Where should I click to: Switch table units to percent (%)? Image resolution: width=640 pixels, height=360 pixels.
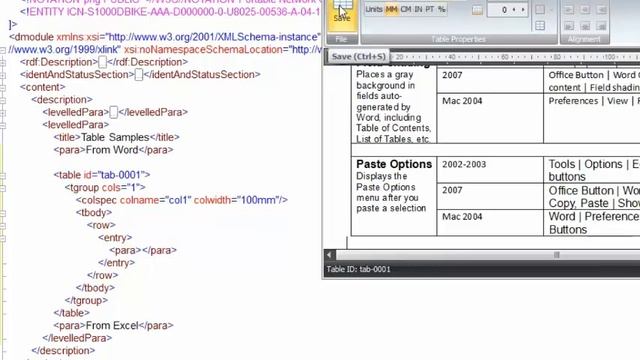(x=442, y=9)
